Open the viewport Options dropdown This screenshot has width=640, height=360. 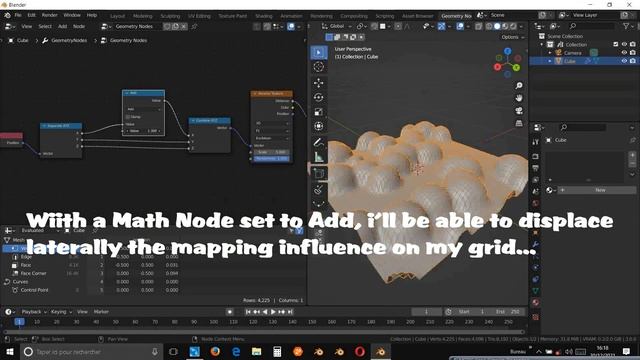tap(512, 37)
